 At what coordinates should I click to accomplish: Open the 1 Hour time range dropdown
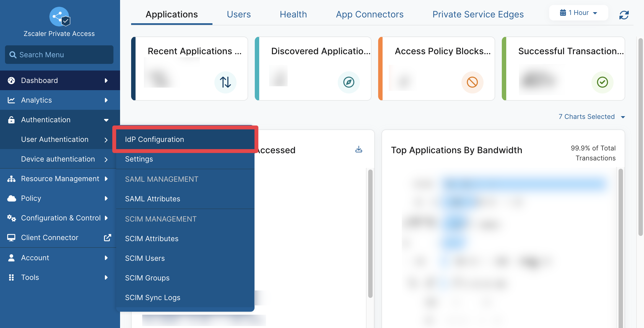click(578, 13)
